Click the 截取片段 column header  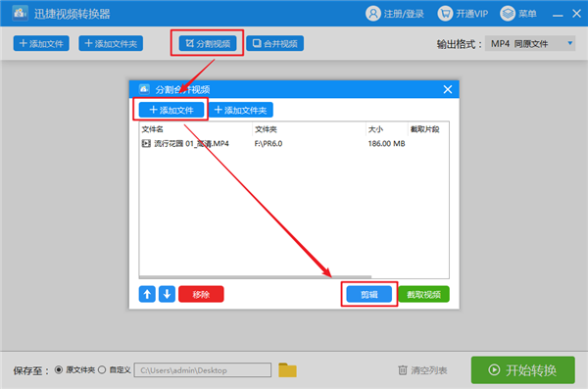pyautogui.click(x=424, y=129)
